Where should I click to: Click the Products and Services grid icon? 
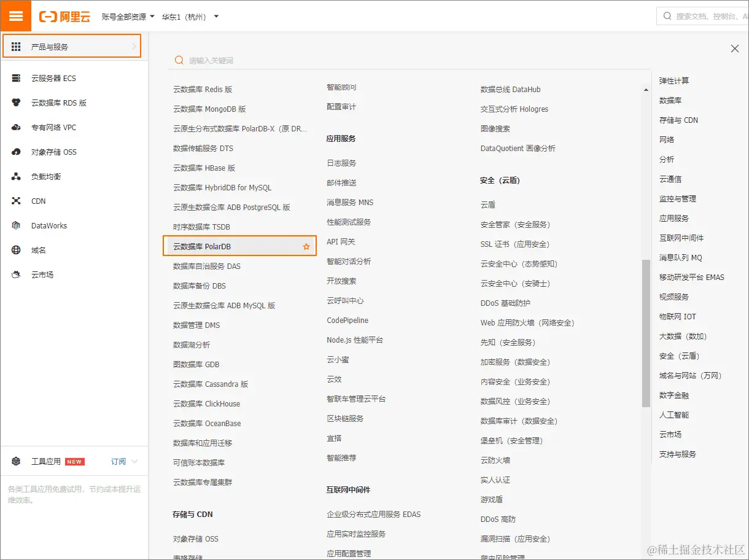tap(16, 47)
